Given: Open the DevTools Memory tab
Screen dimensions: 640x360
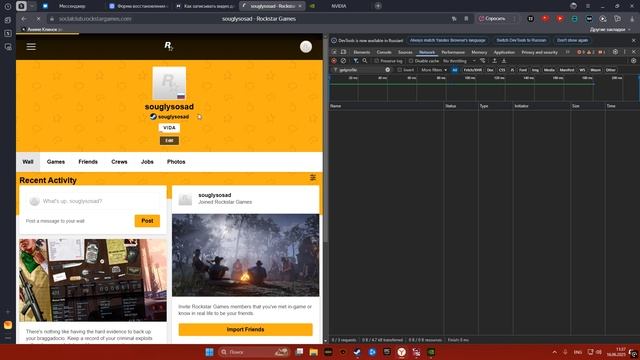Looking at the screenshot, I should 479,52.
